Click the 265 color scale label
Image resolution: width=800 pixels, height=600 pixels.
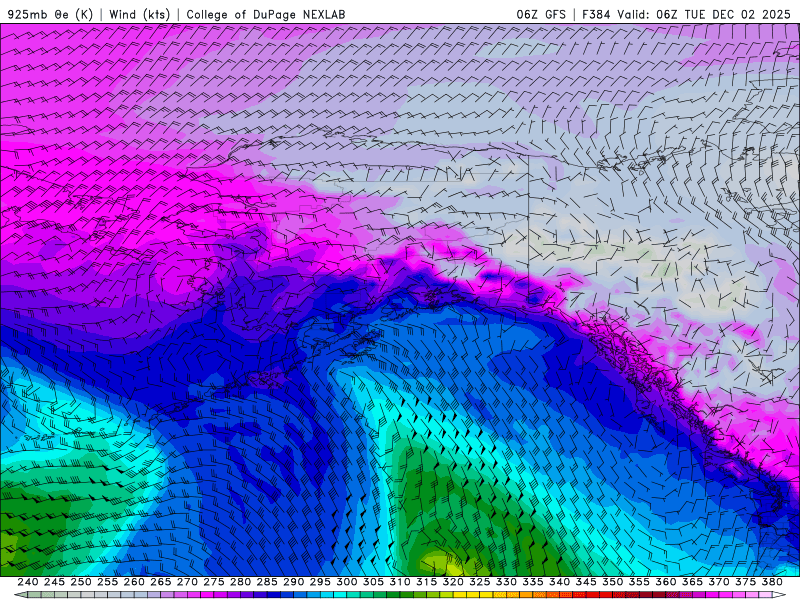[x=160, y=582]
